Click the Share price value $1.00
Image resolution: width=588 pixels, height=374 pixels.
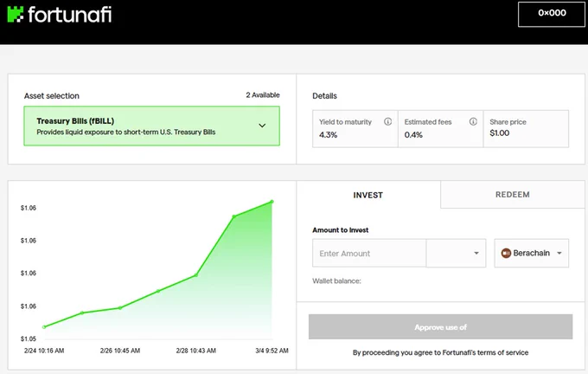[499, 133]
